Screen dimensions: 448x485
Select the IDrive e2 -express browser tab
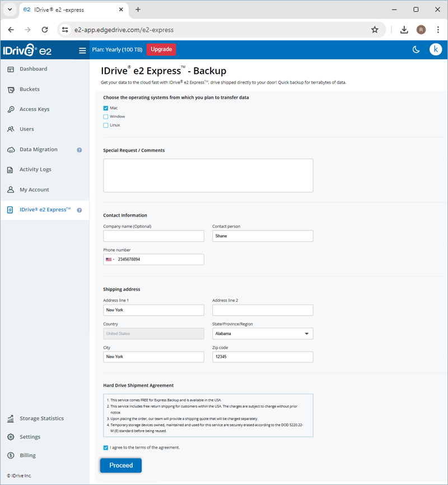pyautogui.click(x=73, y=10)
